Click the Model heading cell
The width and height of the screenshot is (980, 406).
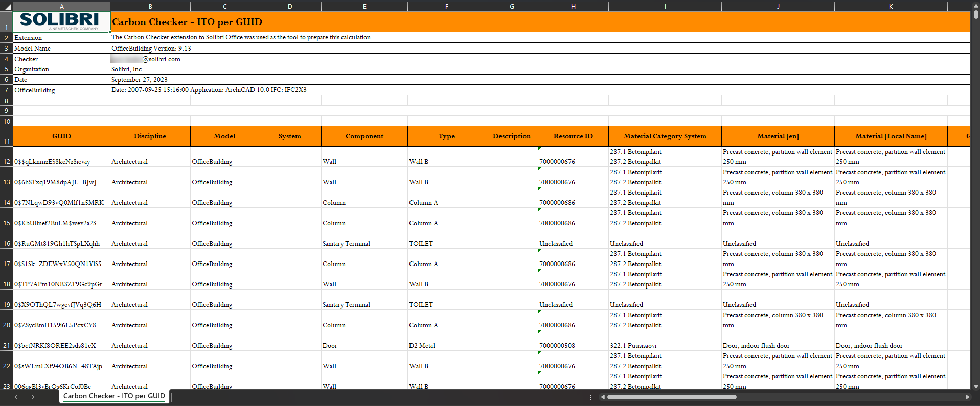point(224,136)
